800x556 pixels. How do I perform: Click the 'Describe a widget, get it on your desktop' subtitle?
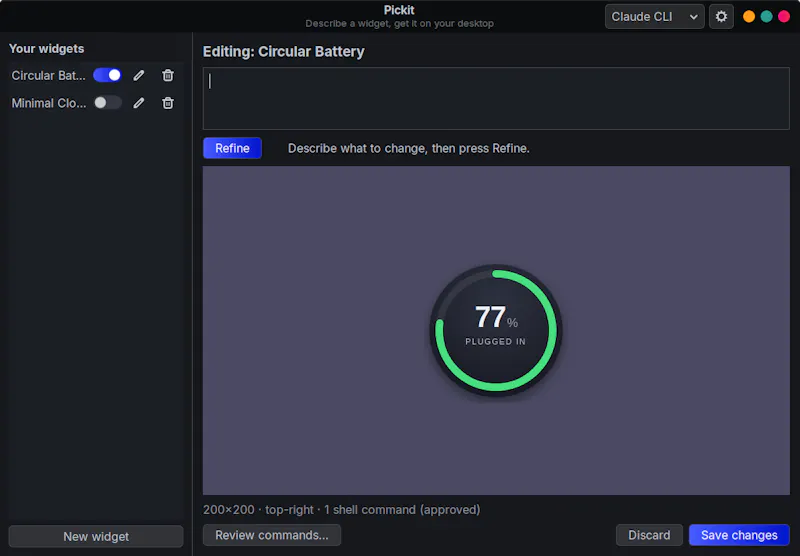[x=399, y=23]
